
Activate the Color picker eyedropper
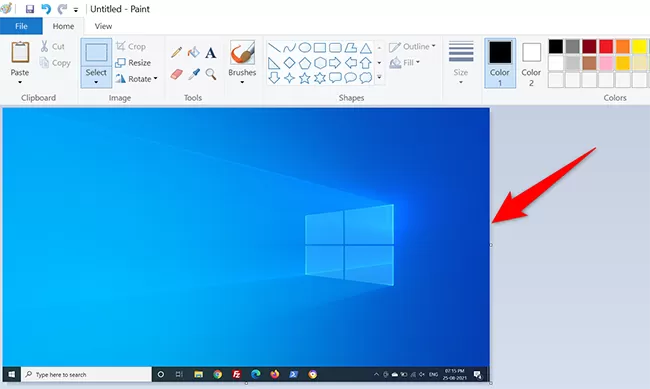[194, 74]
